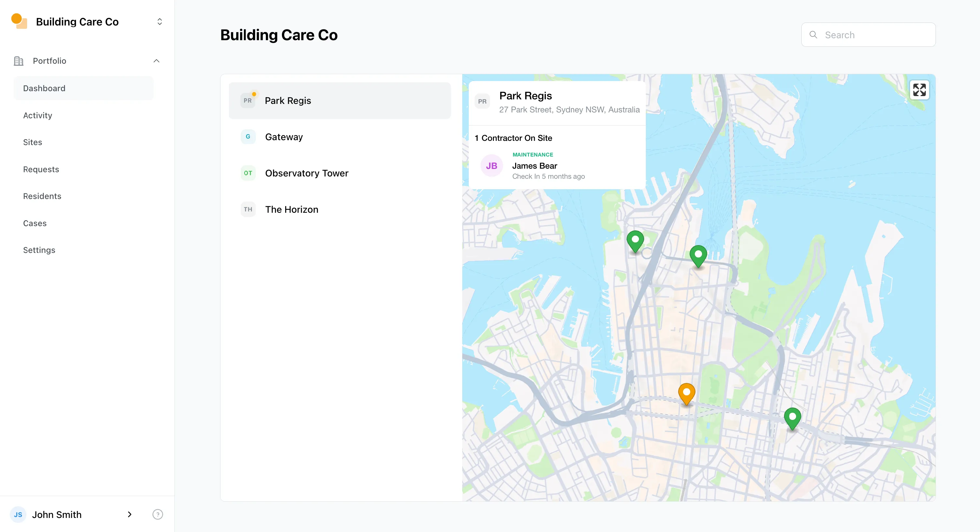Open Residents in the sidebar
Image resolution: width=980 pixels, height=532 pixels.
(42, 196)
